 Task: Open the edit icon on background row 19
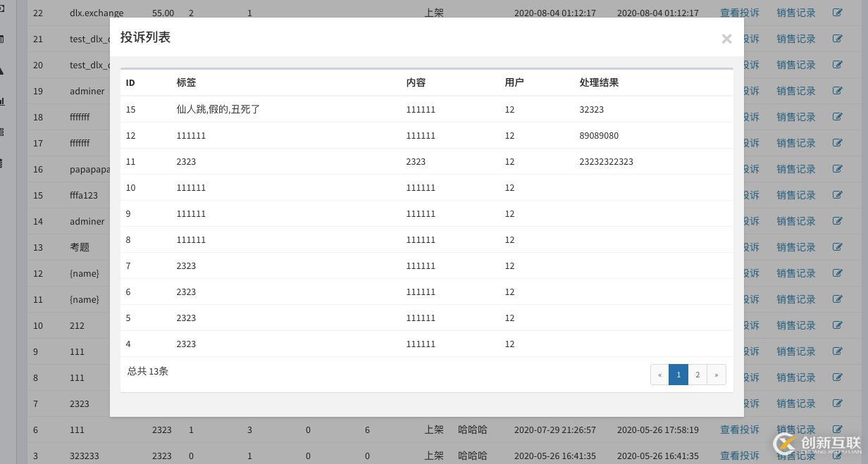[x=837, y=91]
